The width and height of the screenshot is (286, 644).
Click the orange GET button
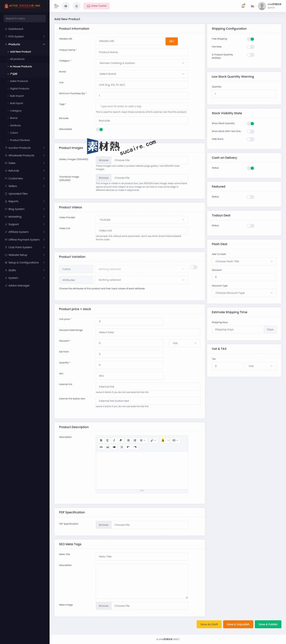pos(172,41)
